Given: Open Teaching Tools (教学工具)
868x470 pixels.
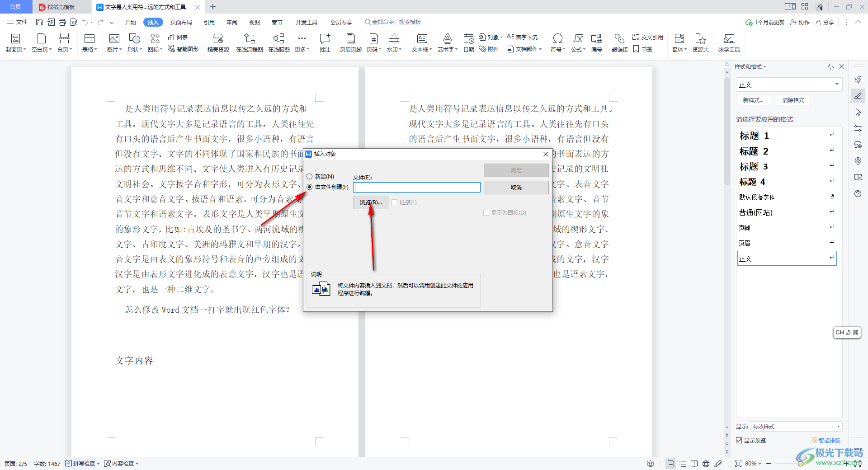Looking at the screenshot, I should pyautogui.click(x=729, y=43).
